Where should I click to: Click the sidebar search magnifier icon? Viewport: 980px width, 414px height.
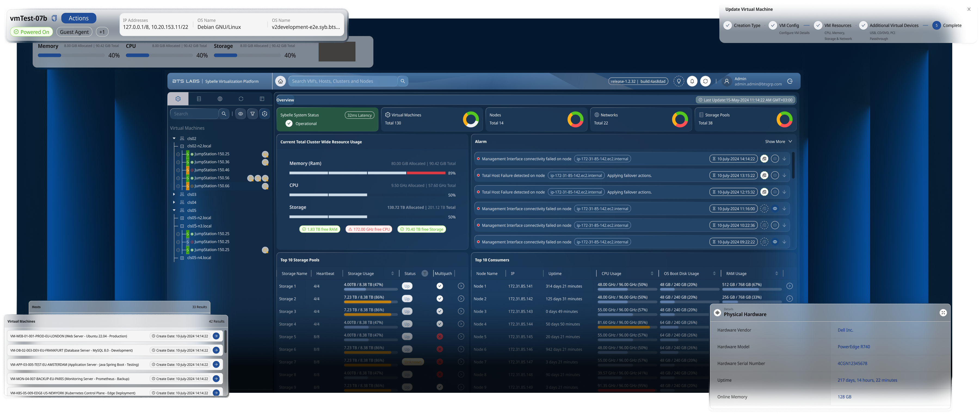[x=224, y=114]
